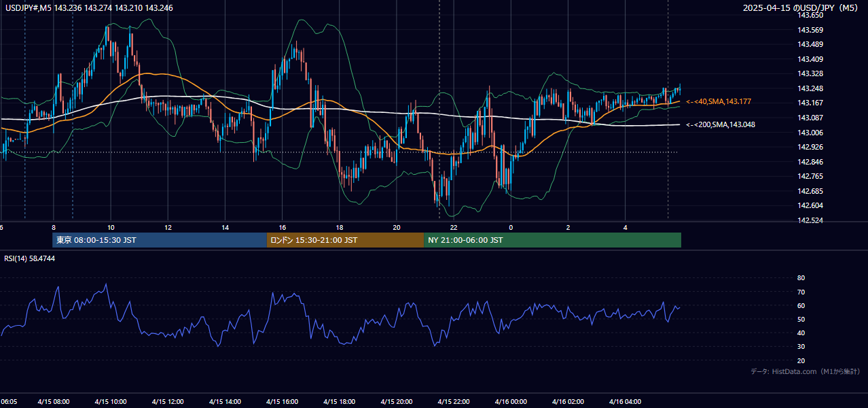Click the RSI(14) 58.4744 indicator label
Viewport: 868px width, 408px height.
point(29,258)
